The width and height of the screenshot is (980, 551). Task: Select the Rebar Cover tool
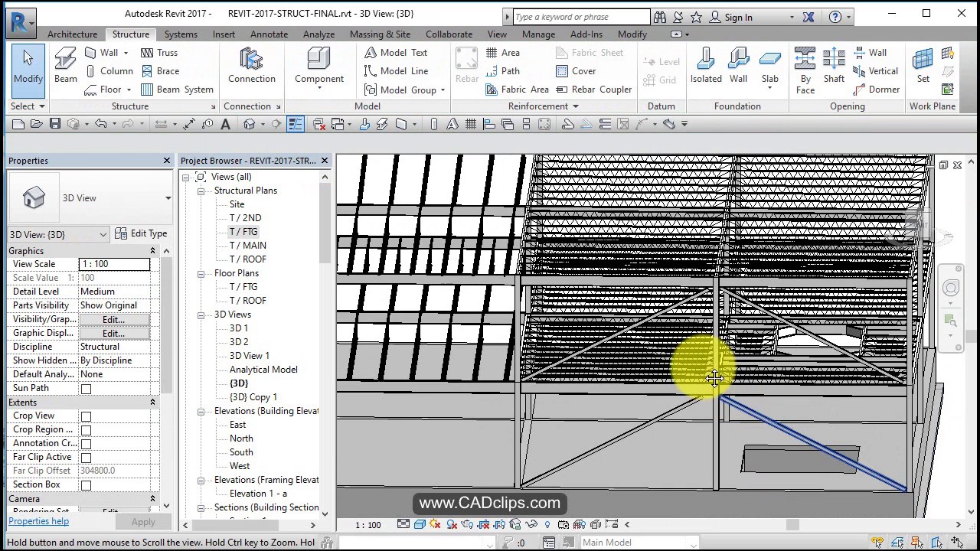pyautogui.click(x=576, y=71)
